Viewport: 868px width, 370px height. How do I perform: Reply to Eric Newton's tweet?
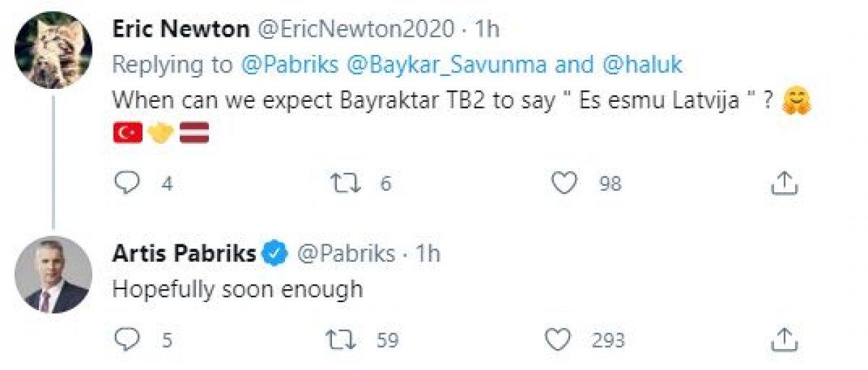click(127, 184)
